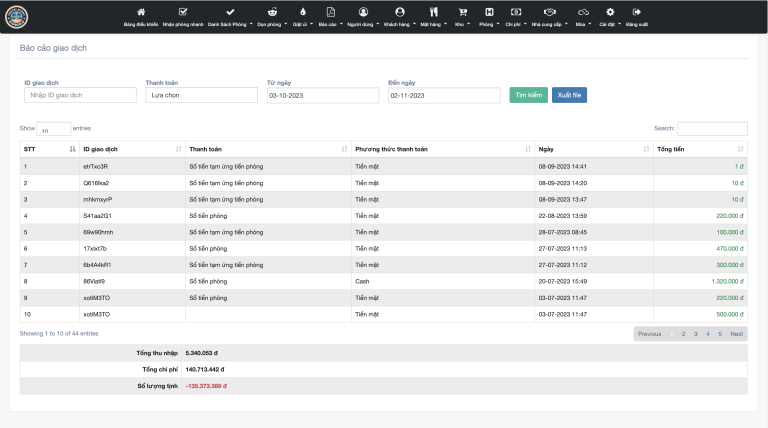Click the Xuất file export button
768x428 pixels.
(569, 95)
